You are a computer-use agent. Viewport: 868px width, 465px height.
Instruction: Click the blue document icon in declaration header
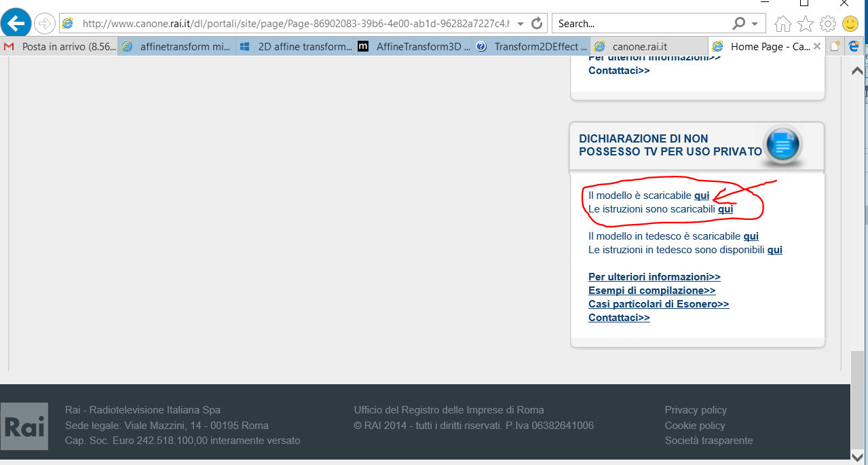(x=782, y=144)
